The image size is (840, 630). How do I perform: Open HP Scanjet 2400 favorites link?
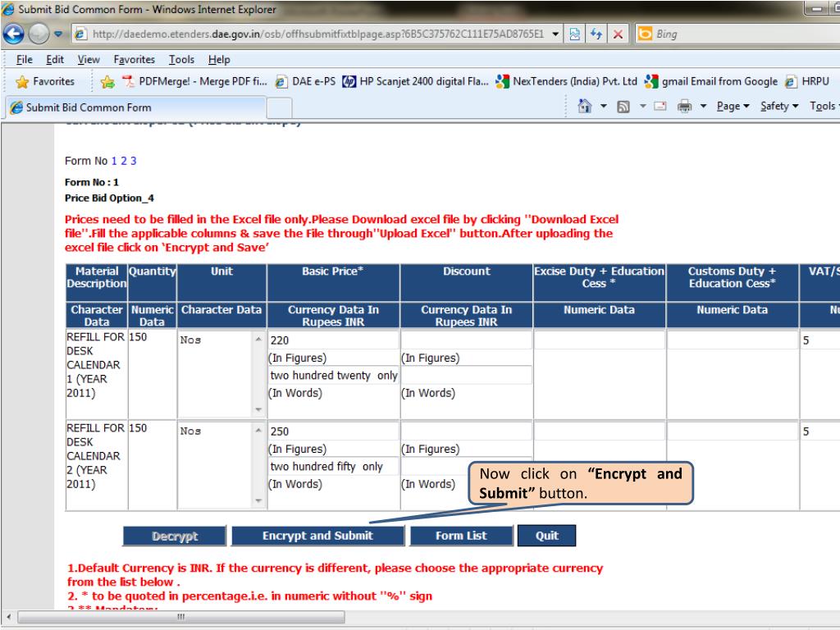(x=415, y=81)
